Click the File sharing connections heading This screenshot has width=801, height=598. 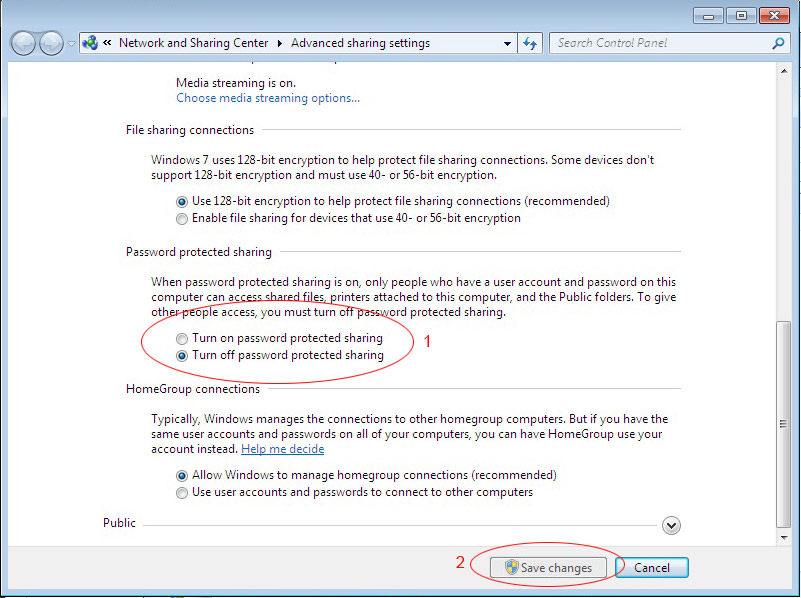(190, 130)
